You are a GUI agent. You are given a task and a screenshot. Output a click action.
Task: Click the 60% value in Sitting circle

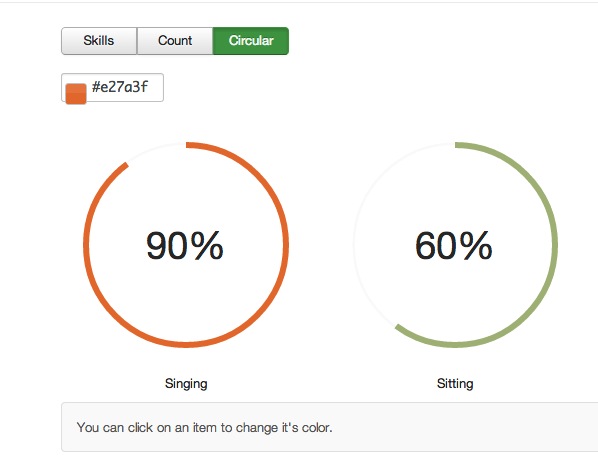pyautogui.click(x=454, y=246)
